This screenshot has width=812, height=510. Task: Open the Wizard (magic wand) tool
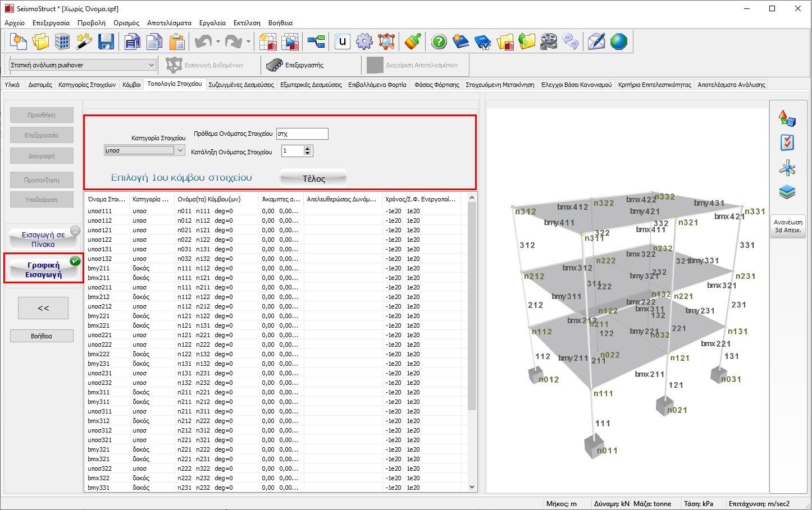pyautogui.click(x=84, y=42)
